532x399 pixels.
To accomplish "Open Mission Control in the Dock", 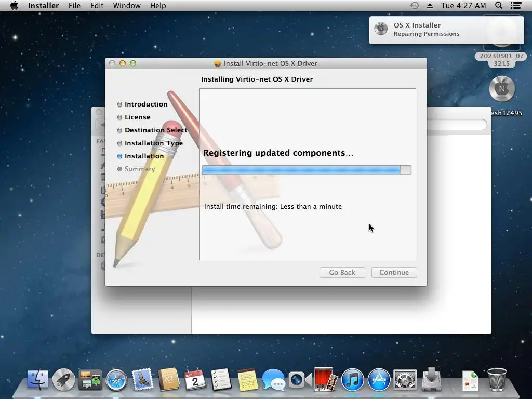I will 90,380.
